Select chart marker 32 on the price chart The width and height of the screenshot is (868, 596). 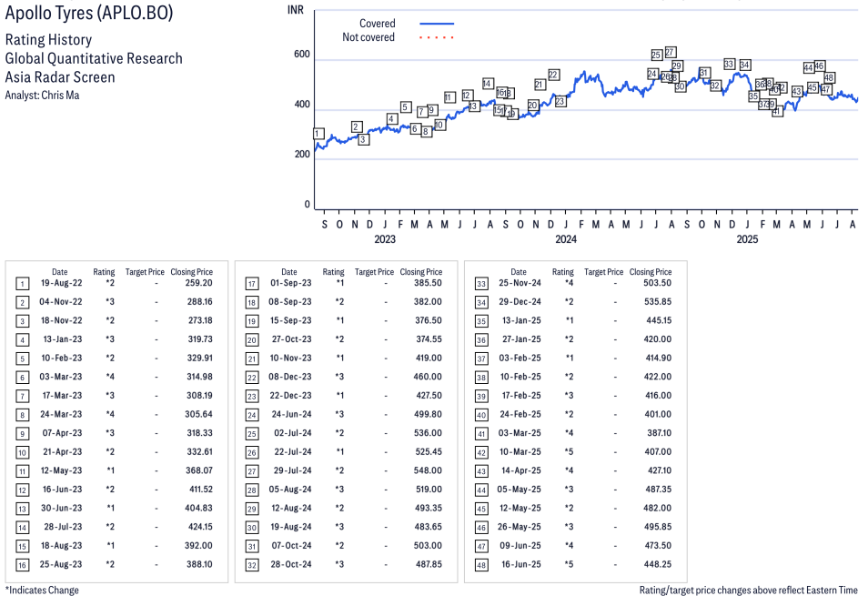(715, 86)
